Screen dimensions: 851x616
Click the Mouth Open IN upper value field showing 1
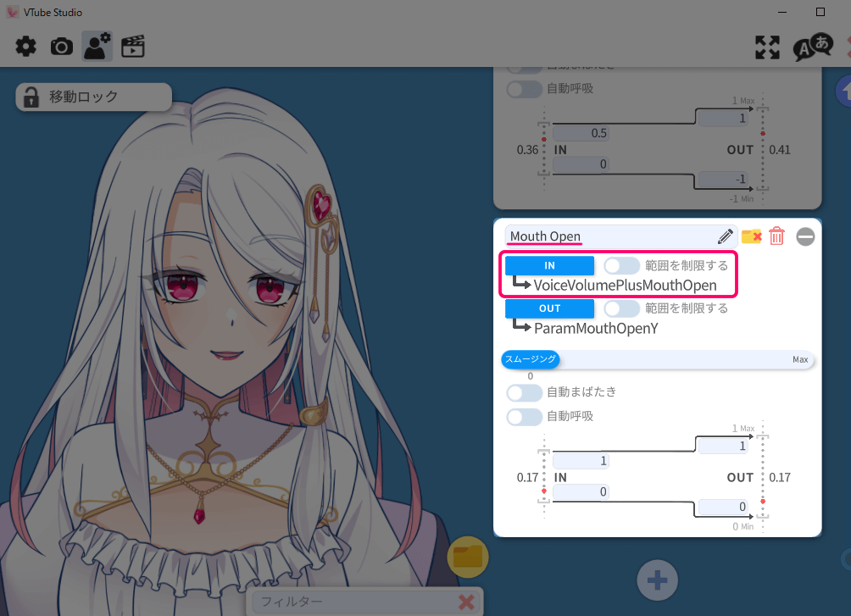point(581,461)
